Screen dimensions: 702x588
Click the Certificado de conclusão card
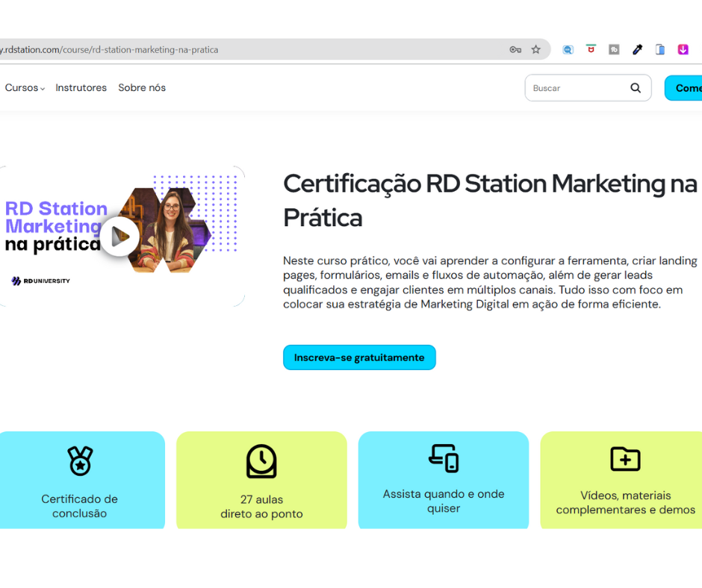click(80, 481)
